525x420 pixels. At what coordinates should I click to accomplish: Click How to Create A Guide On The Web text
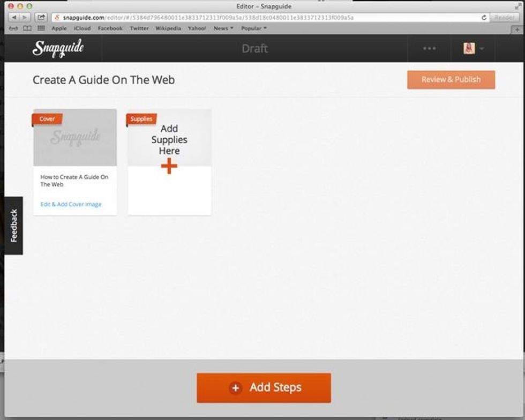[x=74, y=181]
